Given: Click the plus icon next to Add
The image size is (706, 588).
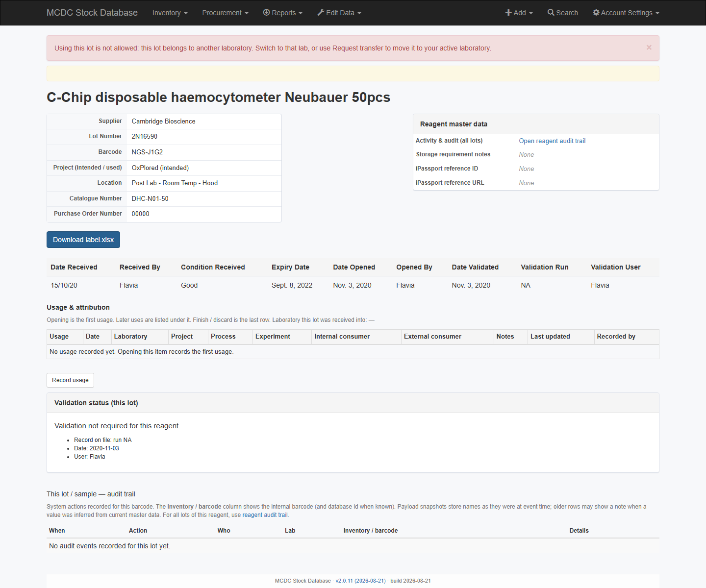Looking at the screenshot, I should pyautogui.click(x=508, y=13).
